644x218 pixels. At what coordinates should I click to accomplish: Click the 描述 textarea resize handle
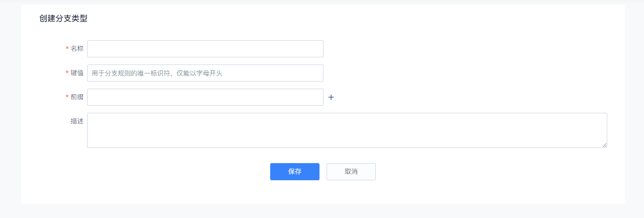coord(604,145)
